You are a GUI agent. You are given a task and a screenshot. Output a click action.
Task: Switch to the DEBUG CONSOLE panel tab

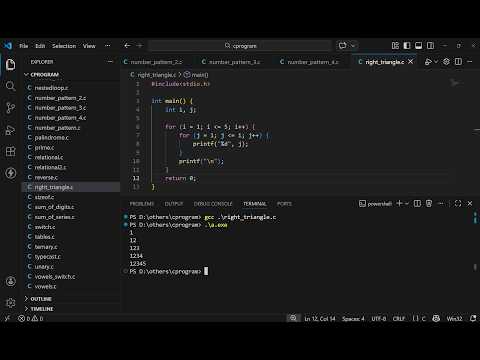[213, 204]
